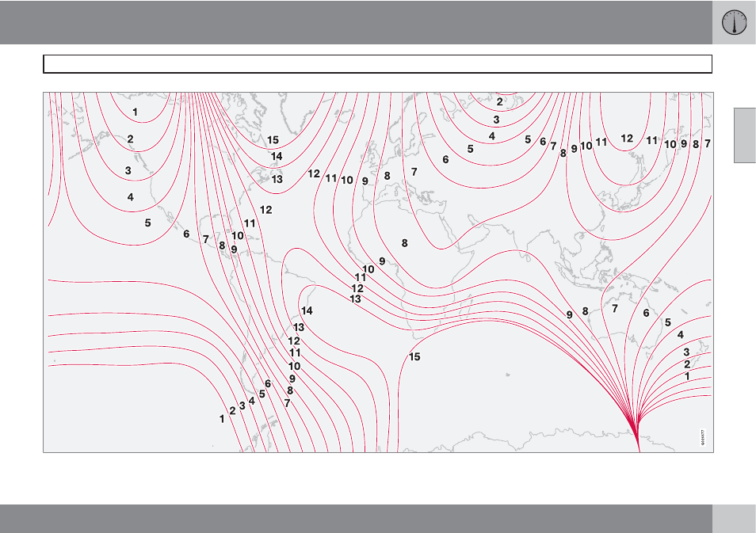Click the gauge icon in the header corner
The image size is (756, 533).
734,23
